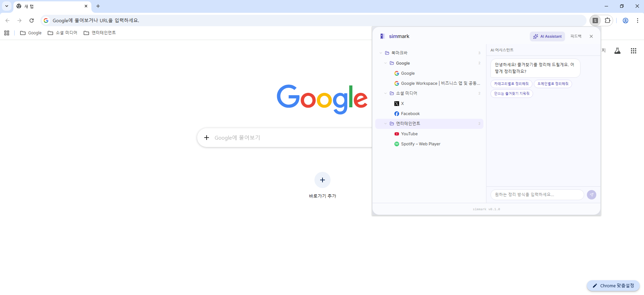The width and height of the screenshot is (644, 295).
Task: Choose 카테고리별로 정리해줘 suggestion
Action: coord(511,84)
